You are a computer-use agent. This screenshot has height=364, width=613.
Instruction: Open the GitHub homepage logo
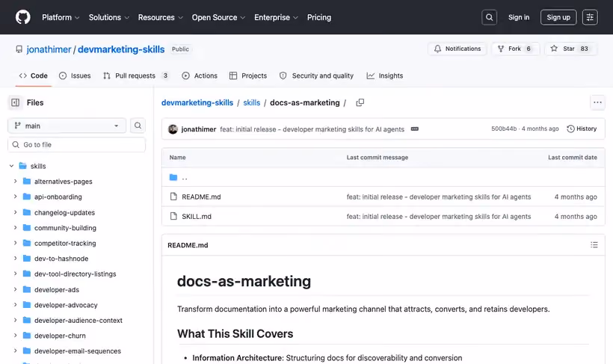click(22, 17)
